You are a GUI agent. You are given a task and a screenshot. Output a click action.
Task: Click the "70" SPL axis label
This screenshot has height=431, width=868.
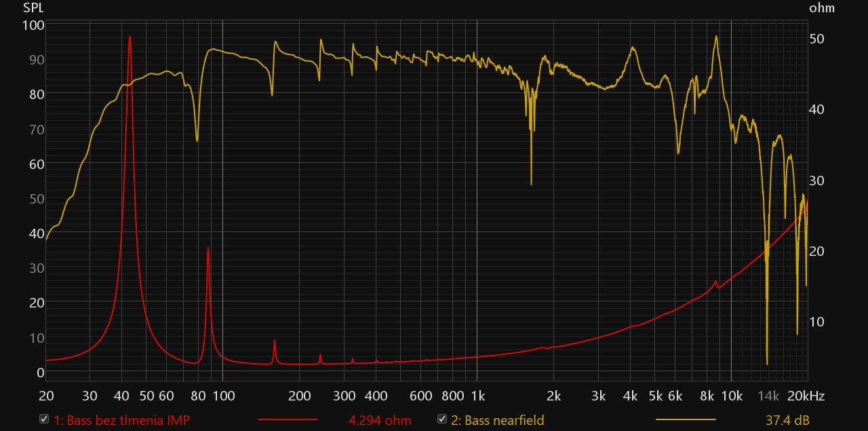click(x=37, y=129)
